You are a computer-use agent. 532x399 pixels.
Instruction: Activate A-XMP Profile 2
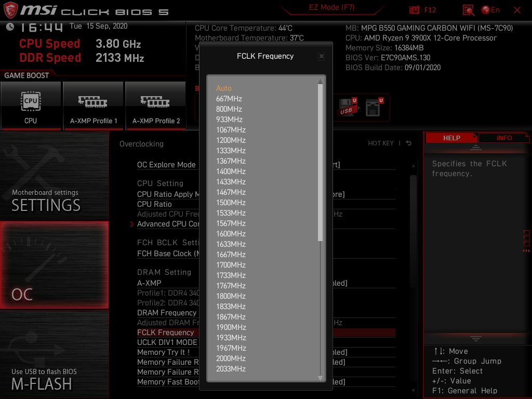[156, 105]
